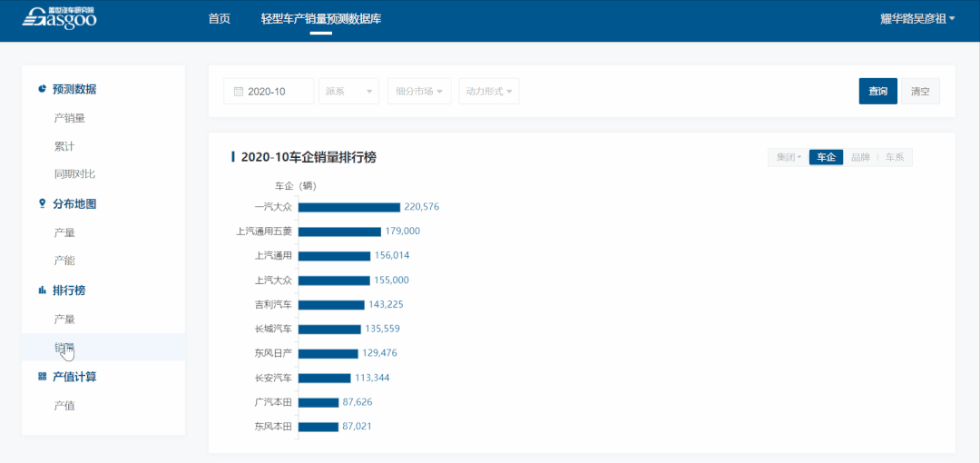Click the 长安汽车 bar

tap(324, 378)
